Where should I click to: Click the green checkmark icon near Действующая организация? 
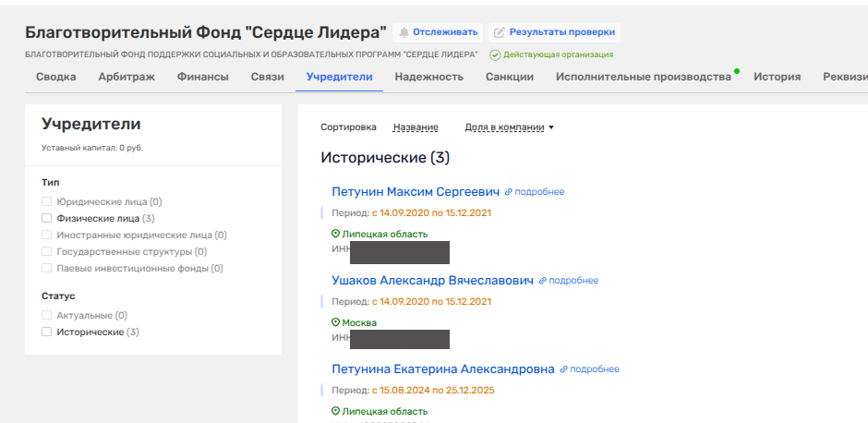[495, 54]
